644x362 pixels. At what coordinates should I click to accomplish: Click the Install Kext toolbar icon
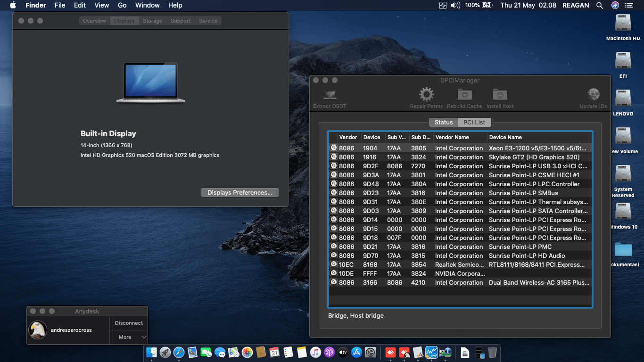pyautogui.click(x=500, y=95)
